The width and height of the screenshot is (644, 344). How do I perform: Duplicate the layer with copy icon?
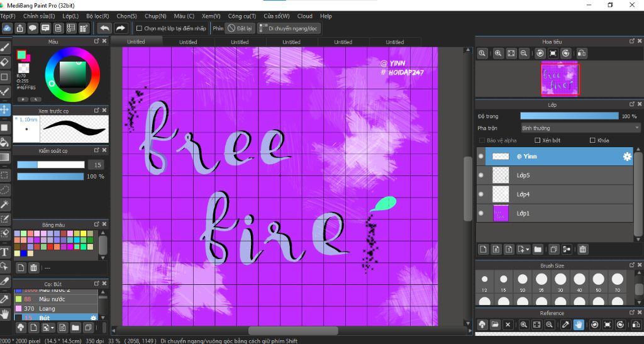553,249
